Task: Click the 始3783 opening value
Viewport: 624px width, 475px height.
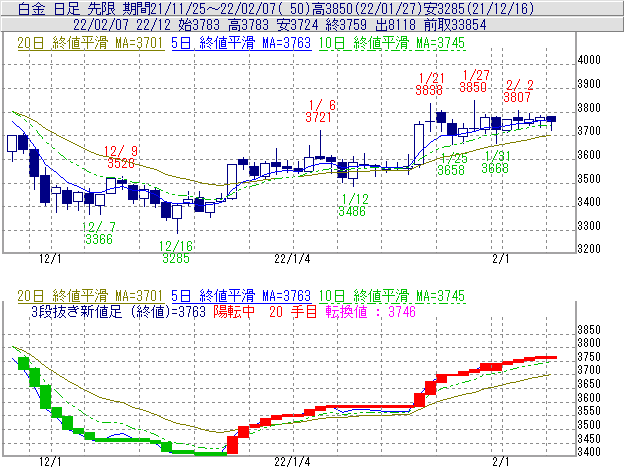Action: click(199, 25)
